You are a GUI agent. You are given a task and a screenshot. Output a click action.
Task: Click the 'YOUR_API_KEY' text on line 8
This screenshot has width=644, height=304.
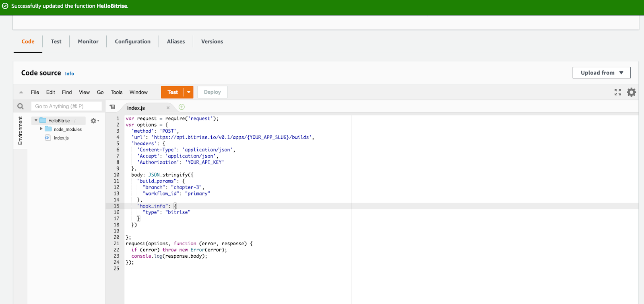pyautogui.click(x=204, y=162)
